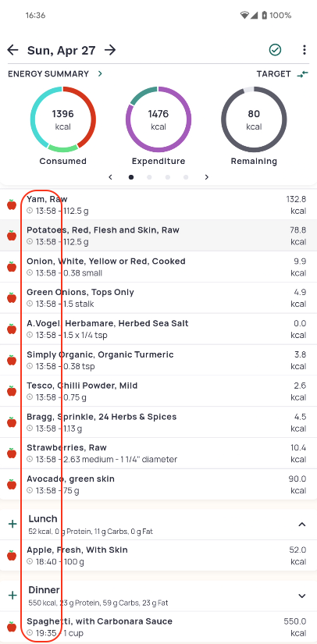Open three-dot overflow menu
Image resolution: width=317 pixels, height=644 pixels.
click(304, 50)
